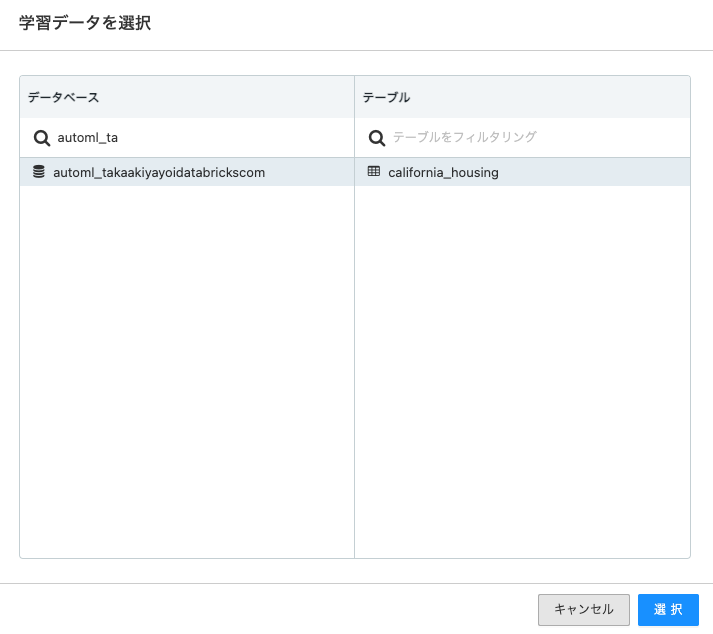Click the database icon beside automl_takaakiyayoidatabrickscom
This screenshot has width=713, height=634.
(39, 172)
